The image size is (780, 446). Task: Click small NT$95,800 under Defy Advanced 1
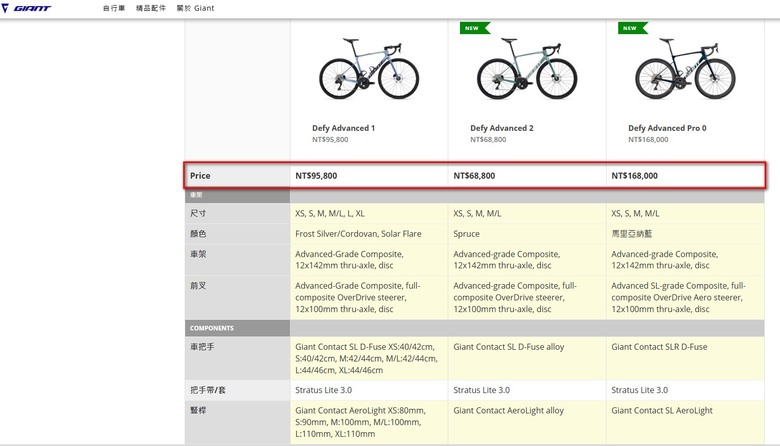click(330, 140)
